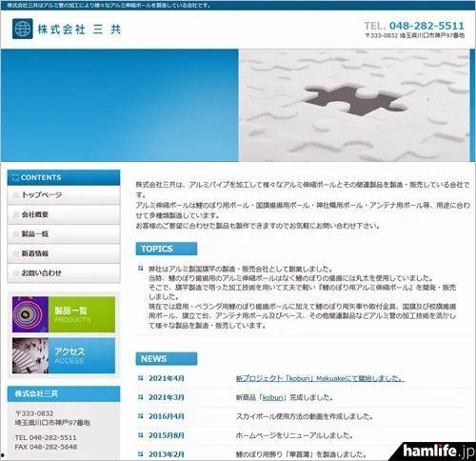This screenshot has height=461, width=476.
Task: Click the スカイポール使用方法 news text
Action: [305, 416]
